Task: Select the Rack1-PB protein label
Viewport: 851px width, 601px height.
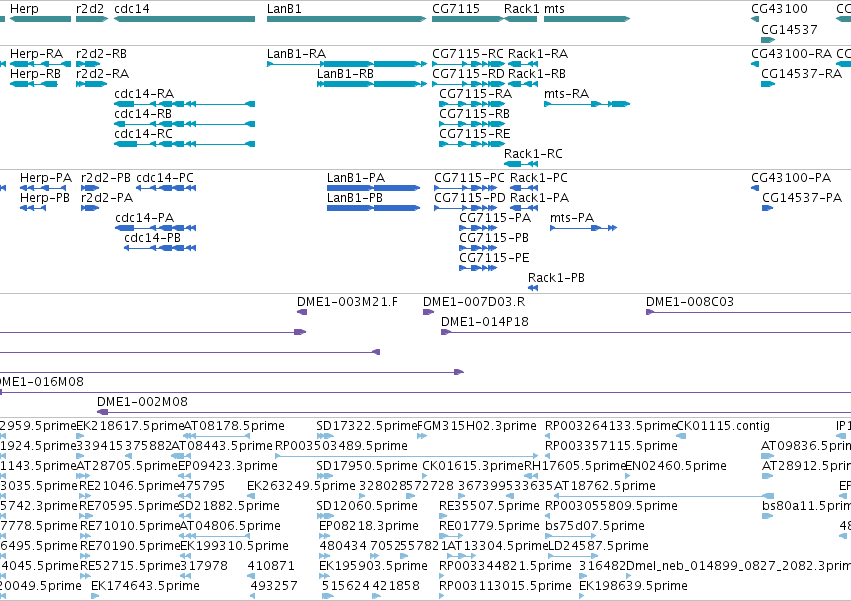Action: pos(556,279)
